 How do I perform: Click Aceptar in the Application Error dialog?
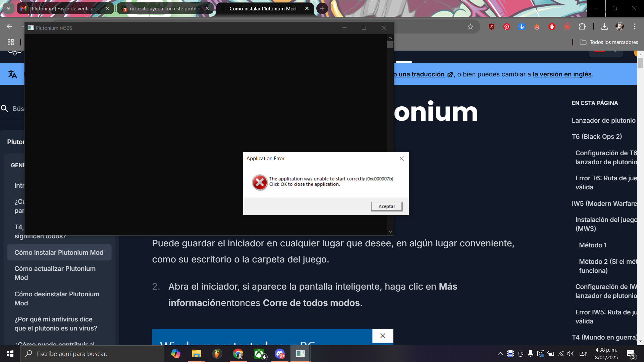pos(386,206)
